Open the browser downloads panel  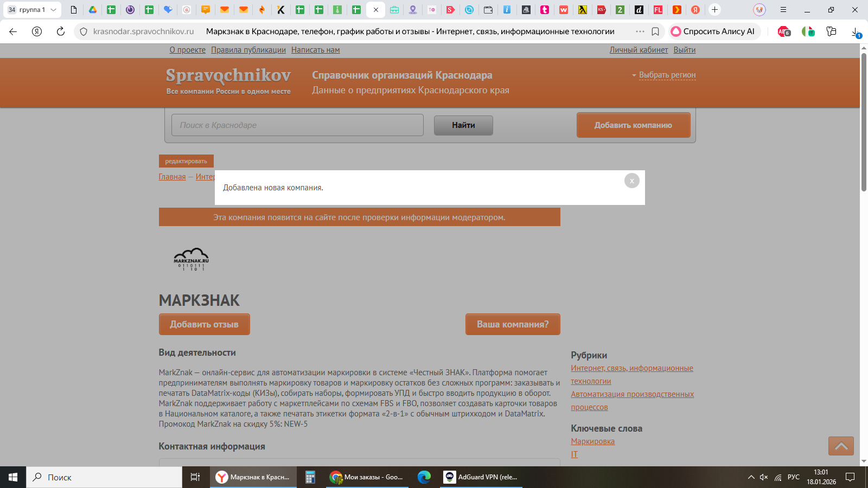point(856,31)
